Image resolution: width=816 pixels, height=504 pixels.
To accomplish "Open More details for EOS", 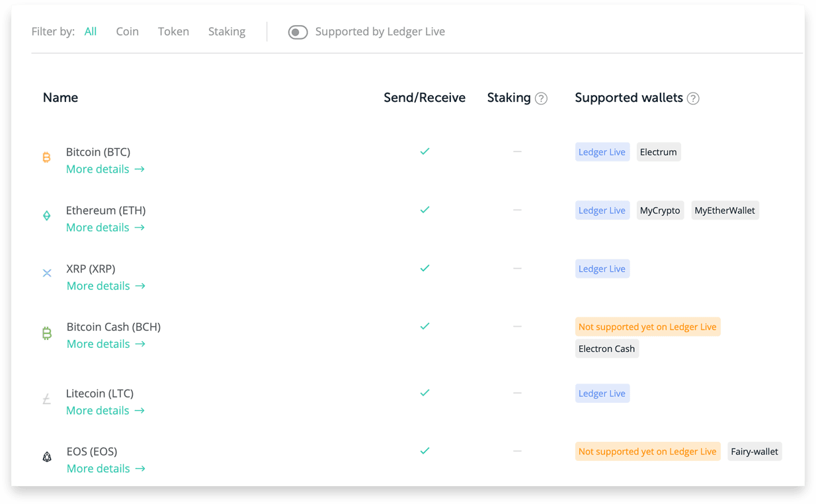I will tap(106, 469).
